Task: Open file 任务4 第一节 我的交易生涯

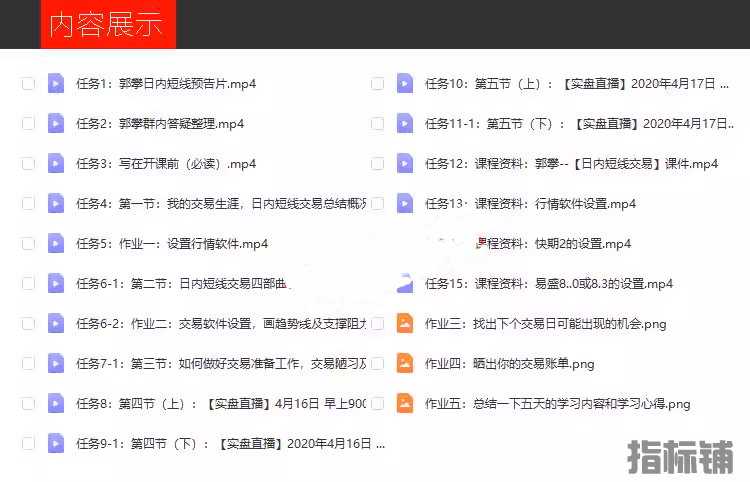Action: (222, 204)
